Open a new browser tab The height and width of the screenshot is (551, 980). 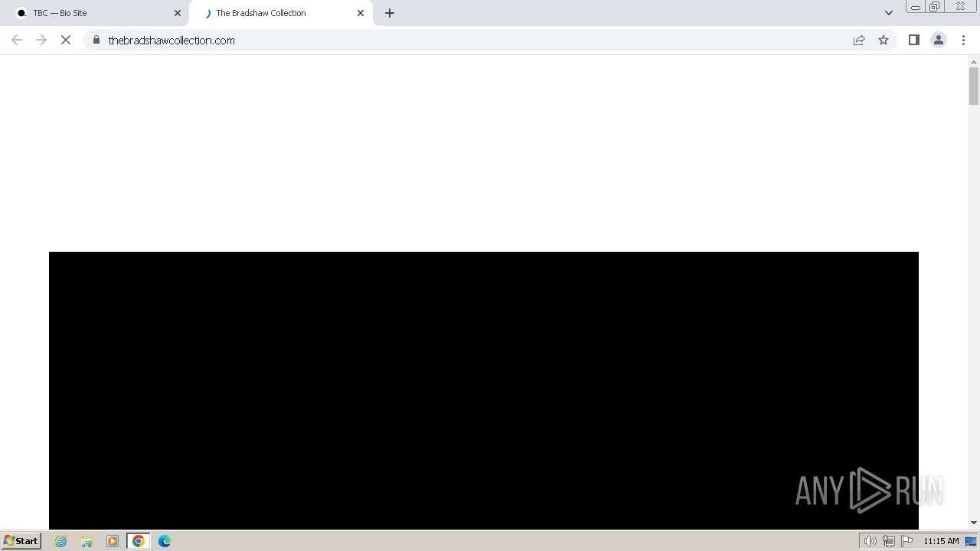click(390, 13)
